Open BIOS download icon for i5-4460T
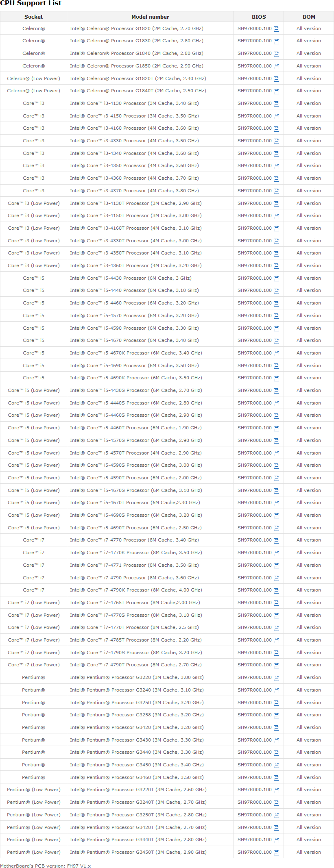The image size is (334, 868). tap(277, 428)
